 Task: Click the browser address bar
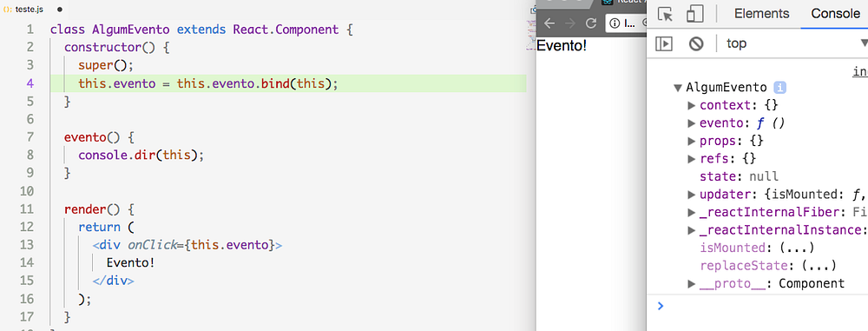click(627, 23)
